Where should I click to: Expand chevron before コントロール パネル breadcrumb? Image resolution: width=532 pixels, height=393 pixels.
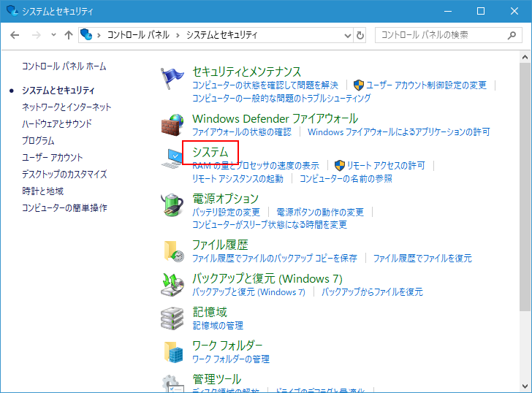click(x=99, y=35)
